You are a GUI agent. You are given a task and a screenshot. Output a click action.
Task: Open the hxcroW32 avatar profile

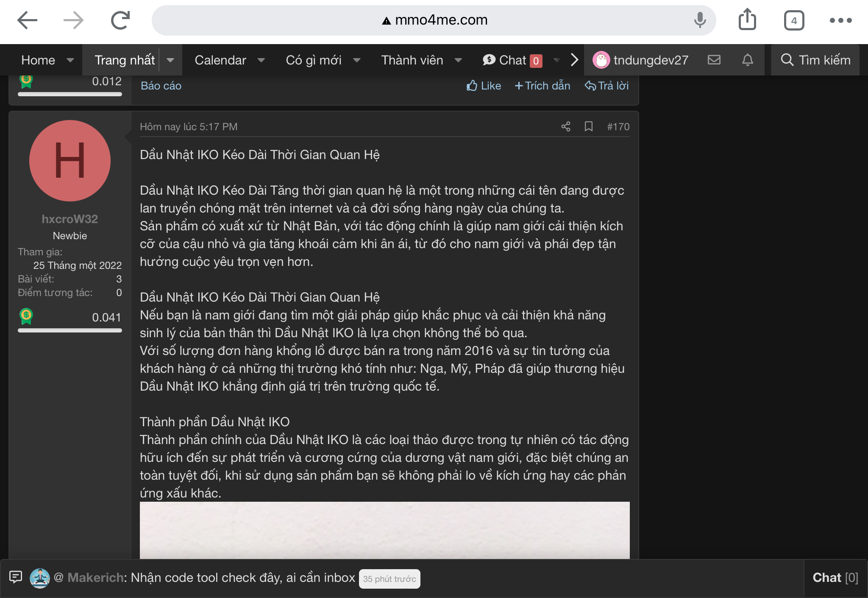pos(70,161)
